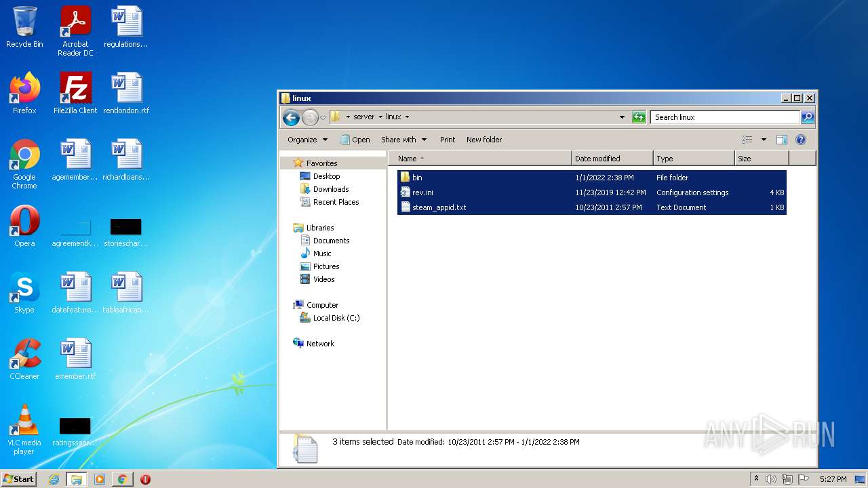Open recent pages dropdown next to Forward
Screen dimensions: 868x488
(x=323, y=117)
